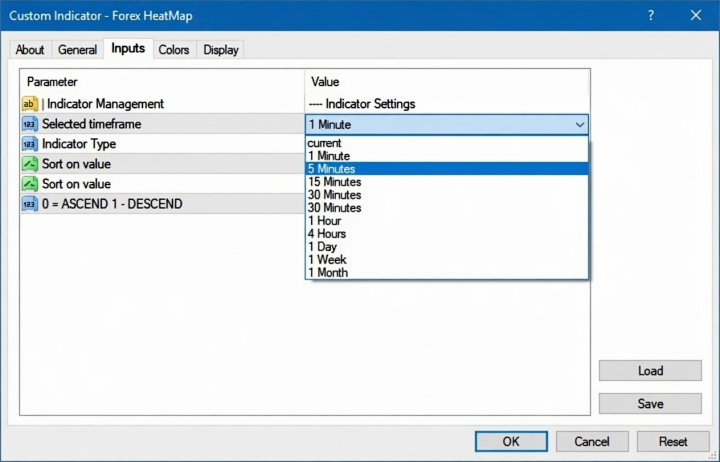The width and height of the screenshot is (720, 462).
Task: Select '4 Hours' timeframe option
Action: [x=446, y=233]
